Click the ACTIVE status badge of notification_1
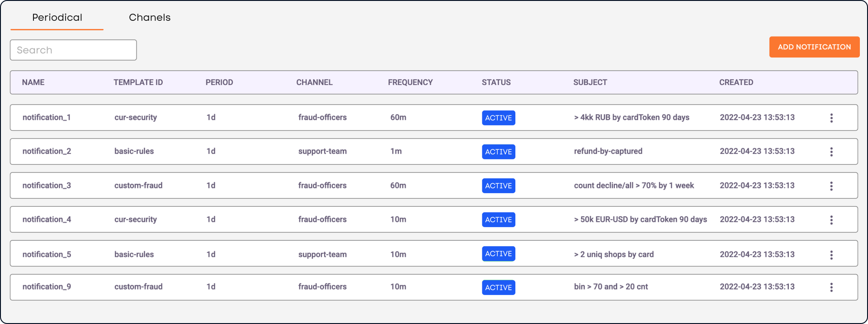The width and height of the screenshot is (868, 324). coord(498,118)
